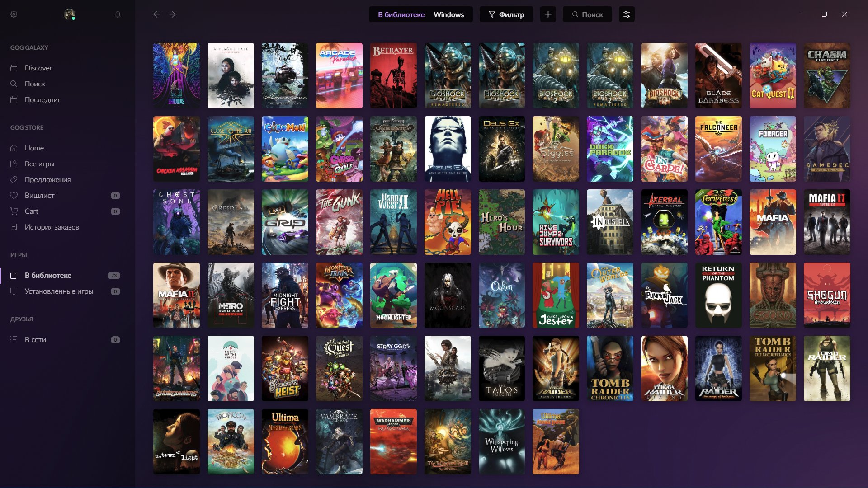
Task: Open SteamWorld Heist cover
Action: click(285, 368)
